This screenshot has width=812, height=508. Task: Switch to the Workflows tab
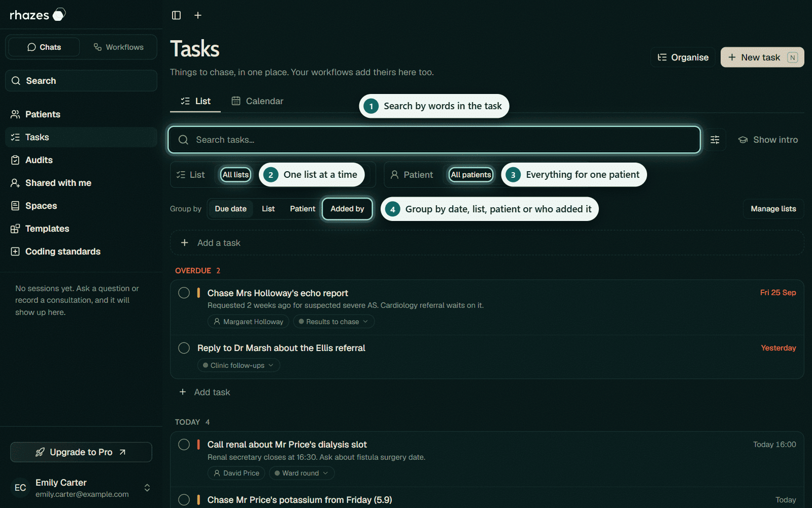coord(119,47)
